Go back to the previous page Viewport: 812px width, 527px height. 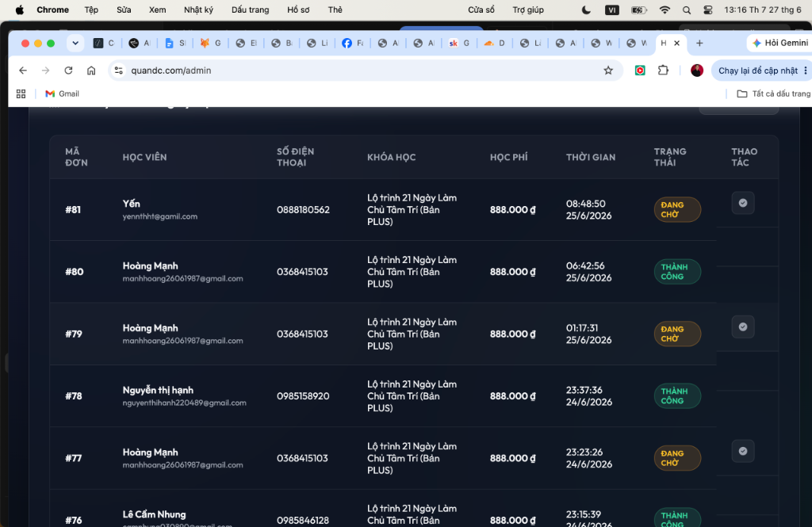[x=23, y=71]
